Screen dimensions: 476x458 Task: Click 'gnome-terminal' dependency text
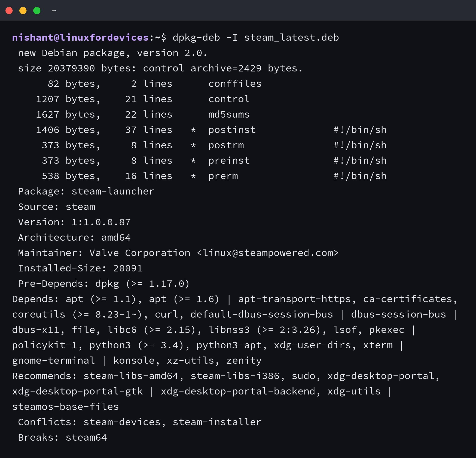coord(54,361)
